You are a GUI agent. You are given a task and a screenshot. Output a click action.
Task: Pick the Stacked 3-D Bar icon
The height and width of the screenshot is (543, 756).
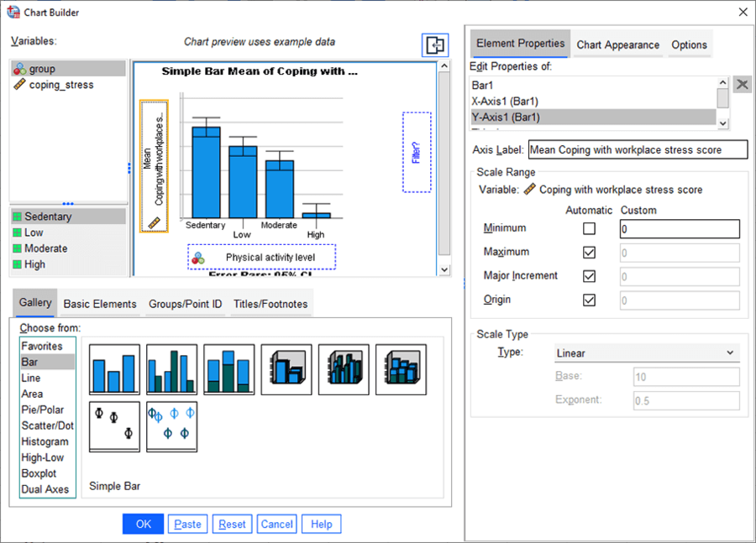click(x=401, y=369)
